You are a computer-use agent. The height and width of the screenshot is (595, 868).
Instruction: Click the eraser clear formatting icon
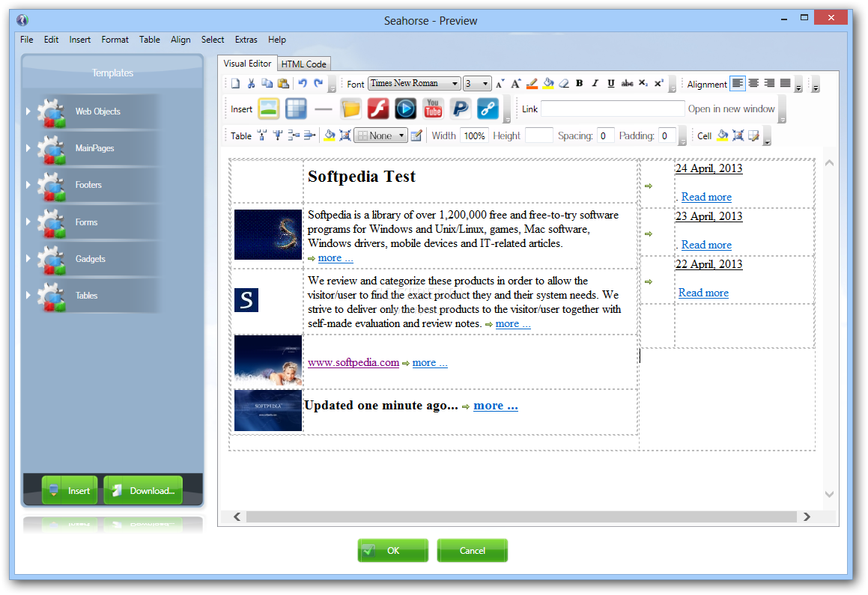coord(564,84)
